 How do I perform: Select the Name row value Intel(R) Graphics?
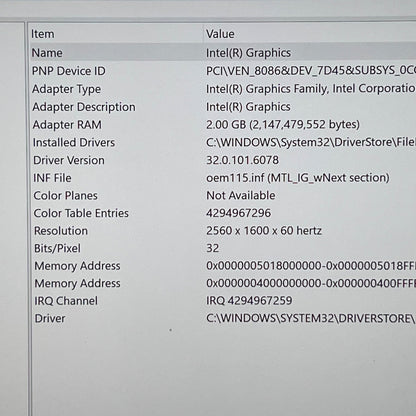[248, 53]
